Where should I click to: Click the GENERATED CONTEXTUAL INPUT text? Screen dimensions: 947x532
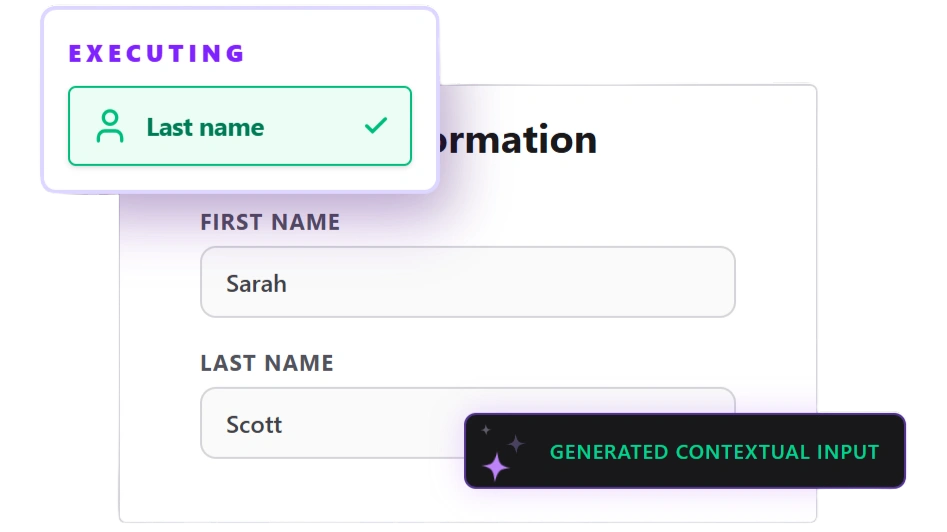pyautogui.click(x=714, y=452)
